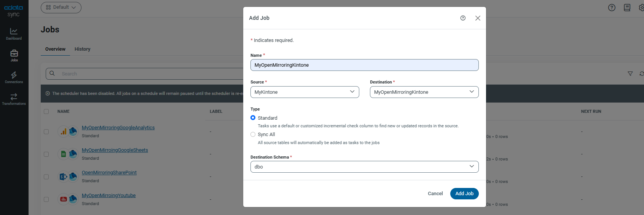Click the job Name input field
644x215 pixels.
coord(364,65)
